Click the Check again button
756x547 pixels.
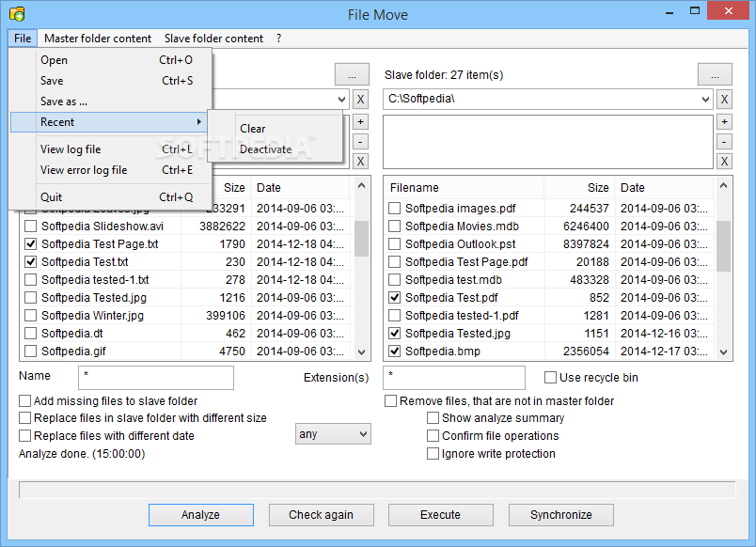click(x=321, y=515)
